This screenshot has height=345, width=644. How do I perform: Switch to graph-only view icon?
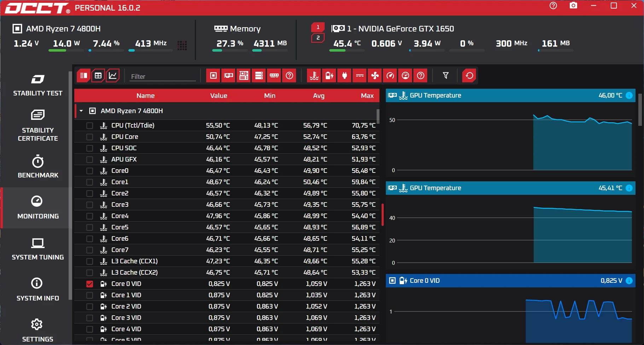click(x=112, y=76)
